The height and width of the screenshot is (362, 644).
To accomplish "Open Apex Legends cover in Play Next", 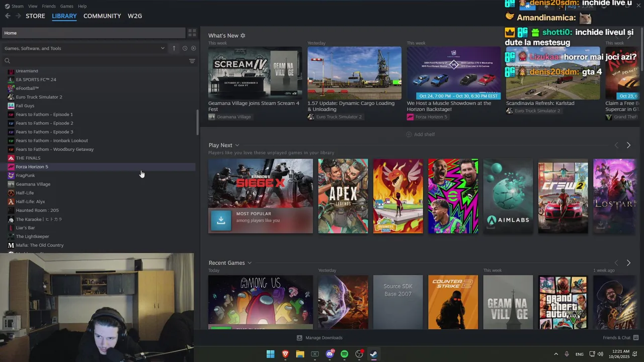I will coord(343,196).
